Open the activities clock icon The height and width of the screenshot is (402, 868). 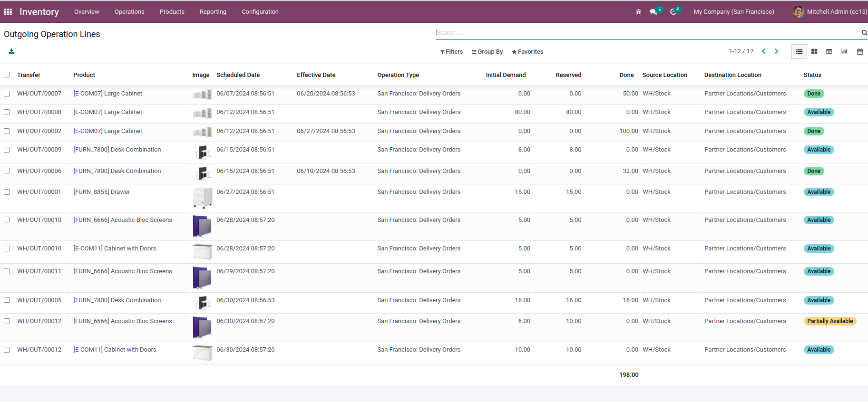(673, 12)
